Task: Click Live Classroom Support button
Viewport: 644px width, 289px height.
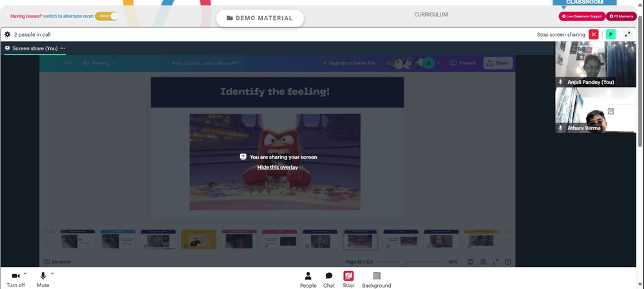Action: coord(582,16)
